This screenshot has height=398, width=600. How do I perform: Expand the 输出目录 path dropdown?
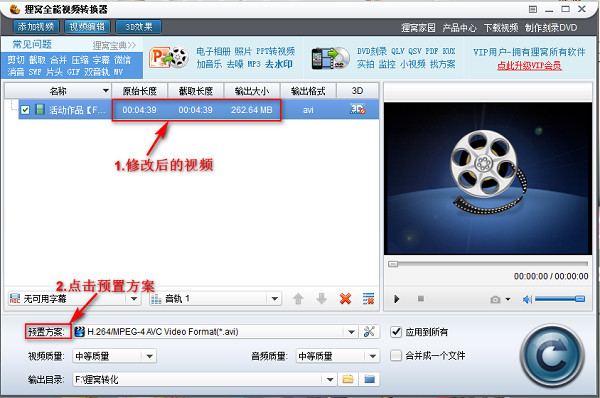click(330, 380)
